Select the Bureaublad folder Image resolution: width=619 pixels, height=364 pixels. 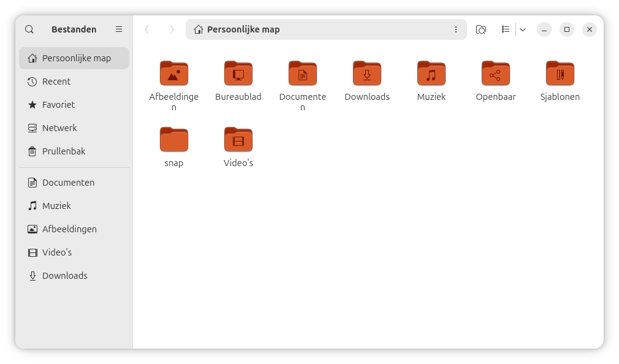[x=238, y=74]
